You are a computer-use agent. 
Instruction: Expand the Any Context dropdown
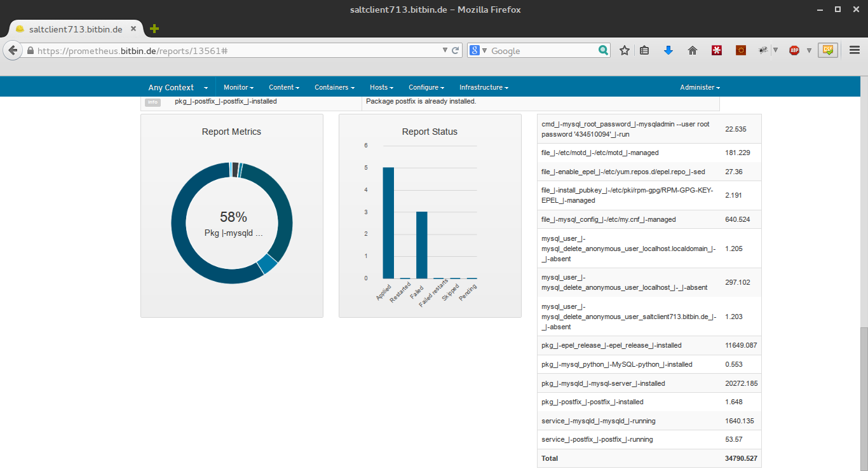[178, 88]
